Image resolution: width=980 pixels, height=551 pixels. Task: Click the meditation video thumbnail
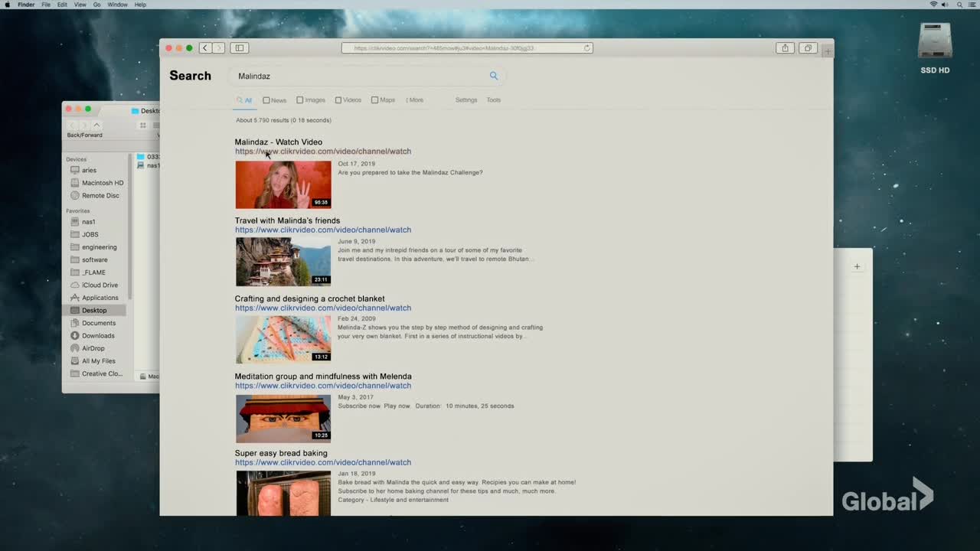283,418
